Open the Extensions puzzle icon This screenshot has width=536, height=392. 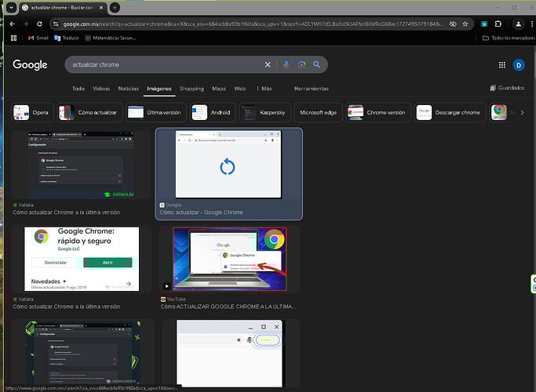pyautogui.click(x=498, y=24)
